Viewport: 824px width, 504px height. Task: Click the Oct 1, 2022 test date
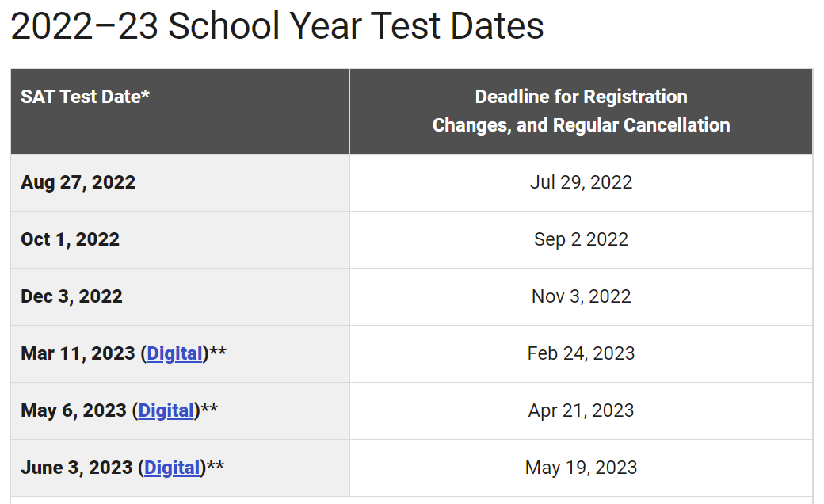71,239
